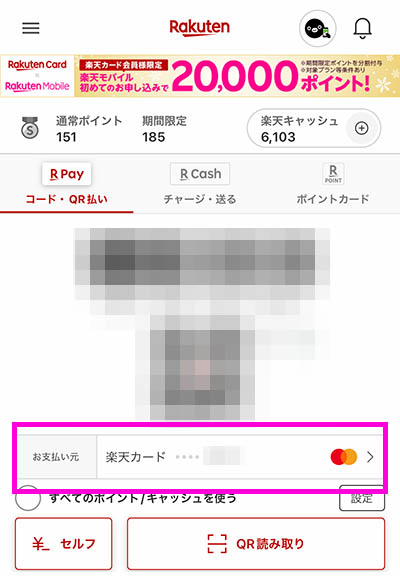Open the 楽天キャッシュ 6,103 balance pill
This screenshot has height=580, width=400.
(x=314, y=128)
